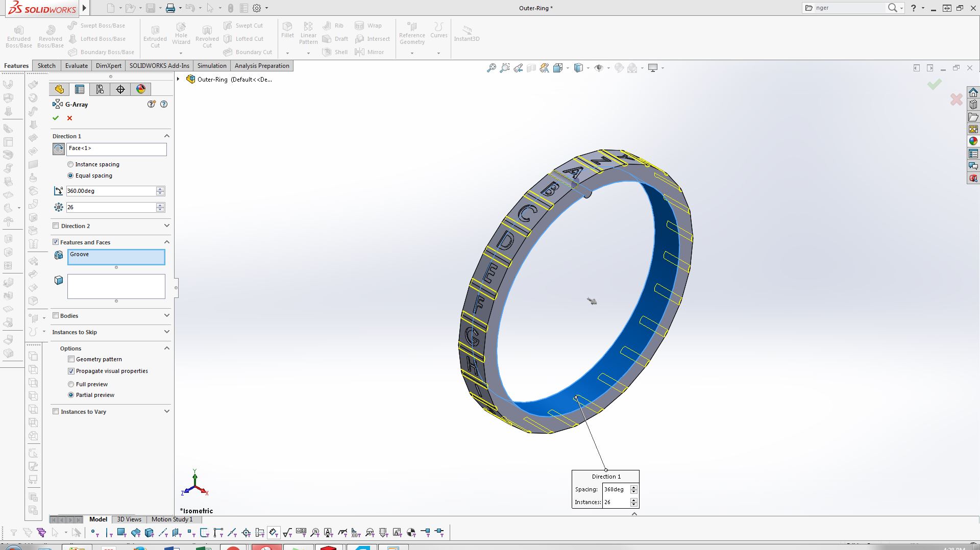Collapse the Features and Faces section
The image size is (980, 550).
pos(166,242)
